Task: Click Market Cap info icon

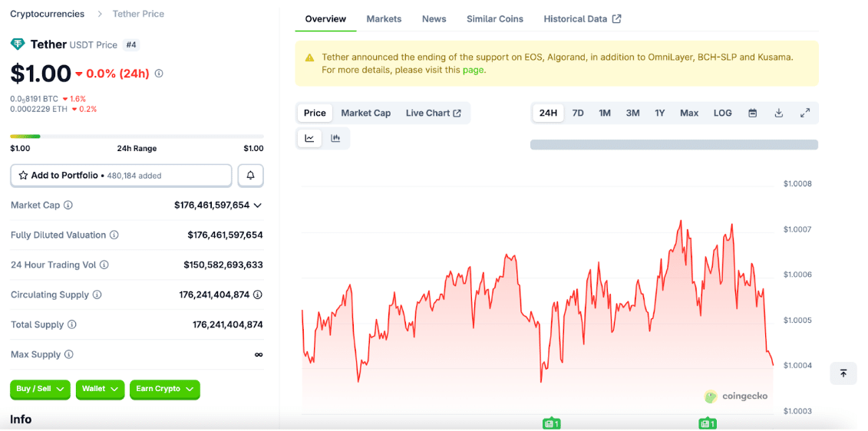Action: (68, 206)
